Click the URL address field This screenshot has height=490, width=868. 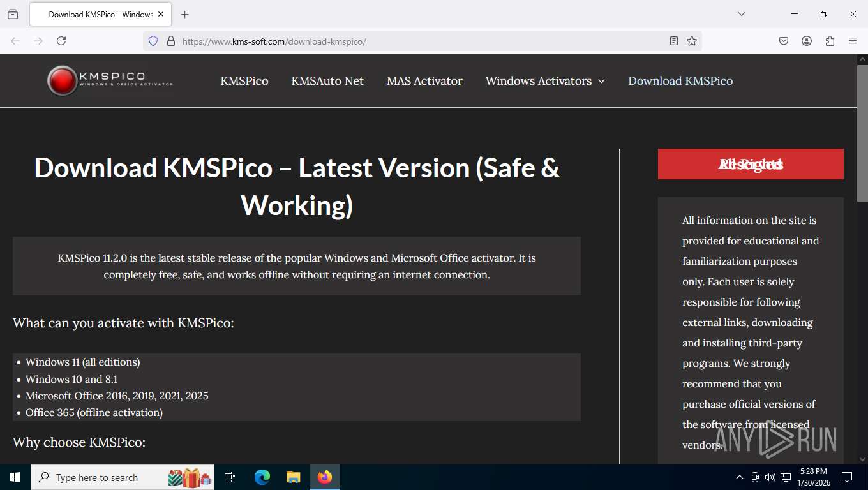[x=421, y=41]
